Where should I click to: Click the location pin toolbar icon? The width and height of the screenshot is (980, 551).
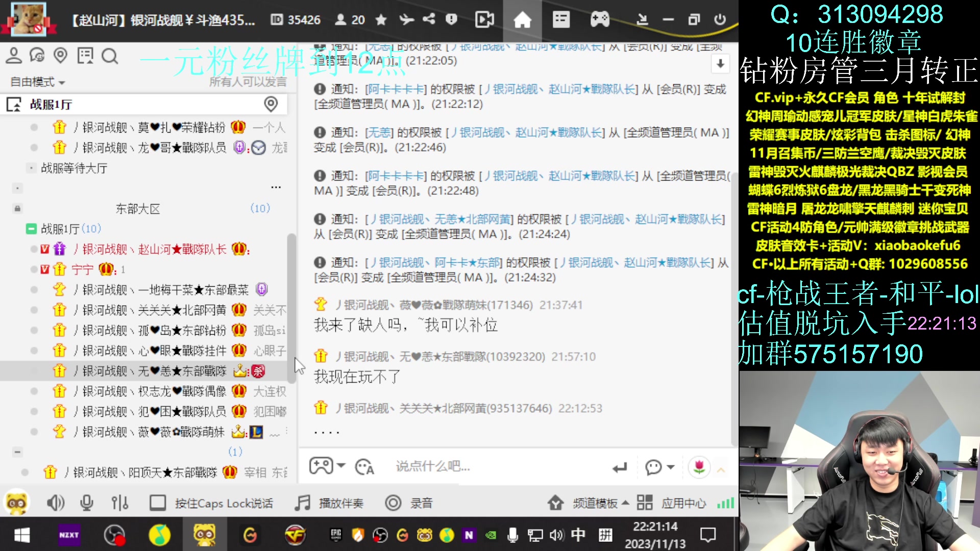click(x=61, y=56)
